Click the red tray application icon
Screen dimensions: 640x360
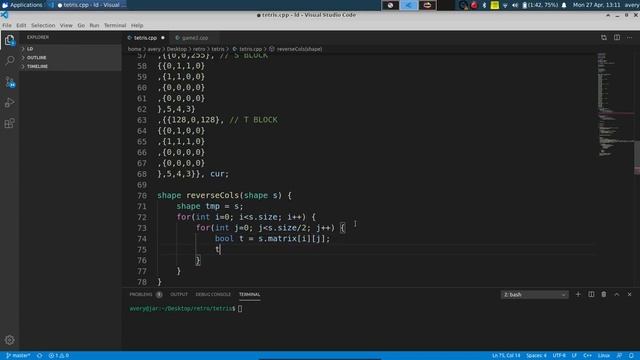[474, 5]
